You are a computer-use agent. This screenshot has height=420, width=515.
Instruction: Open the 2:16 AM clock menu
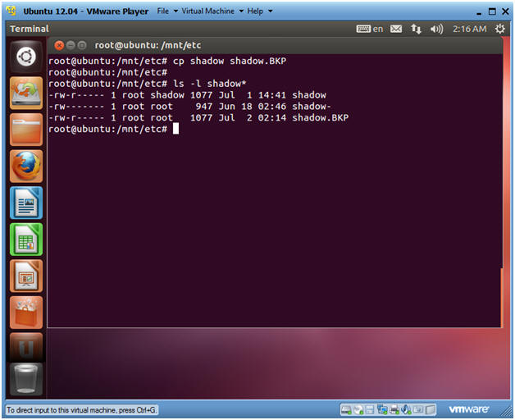[x=470, y=29]
